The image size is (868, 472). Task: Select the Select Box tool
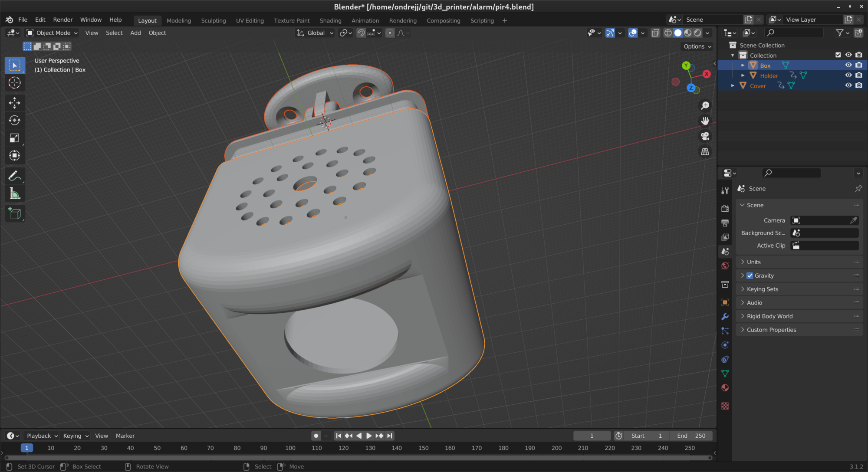tap(15, 66)
